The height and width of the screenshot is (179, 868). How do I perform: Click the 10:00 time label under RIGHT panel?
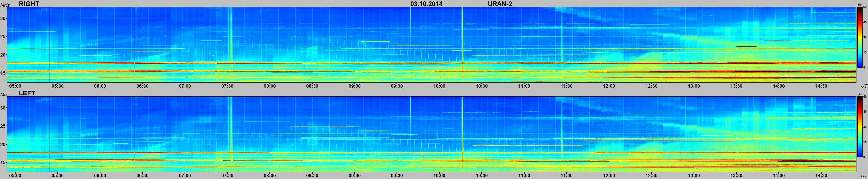[439, 86]
